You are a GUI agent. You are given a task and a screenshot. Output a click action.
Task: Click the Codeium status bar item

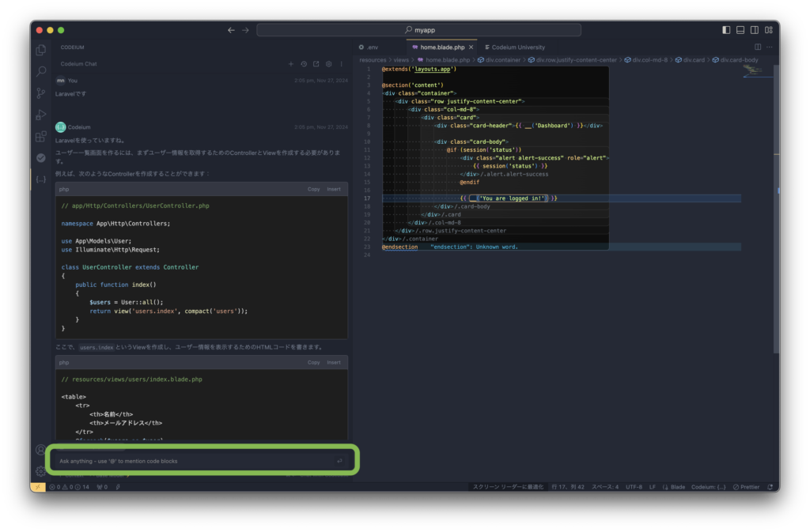[708, 487]
